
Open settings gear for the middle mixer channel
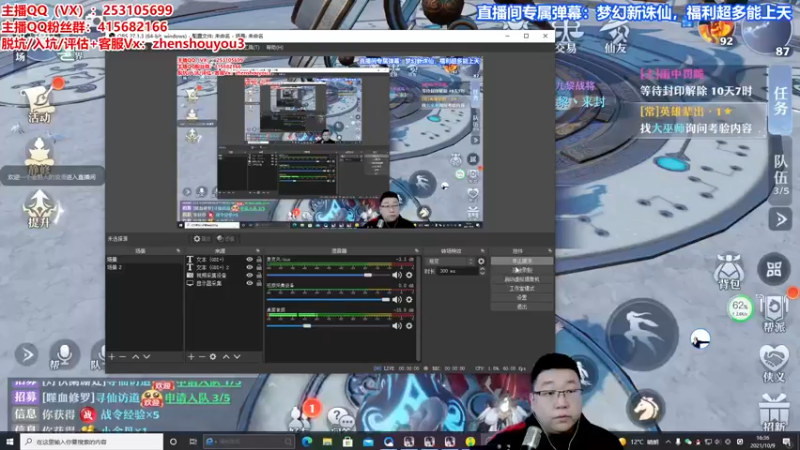coord(409,299)
